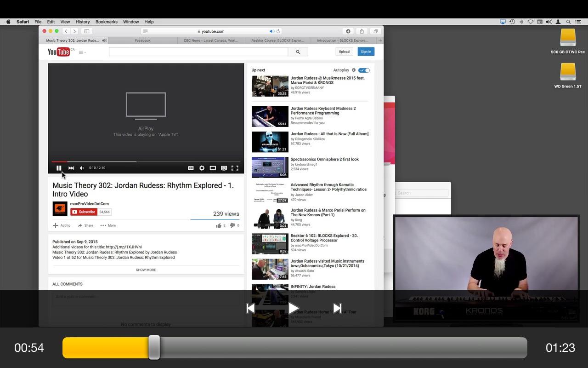This screenshot has height=368, width=588.
Task: Play the recording with overlay play button
Action: tap(294, 308)
